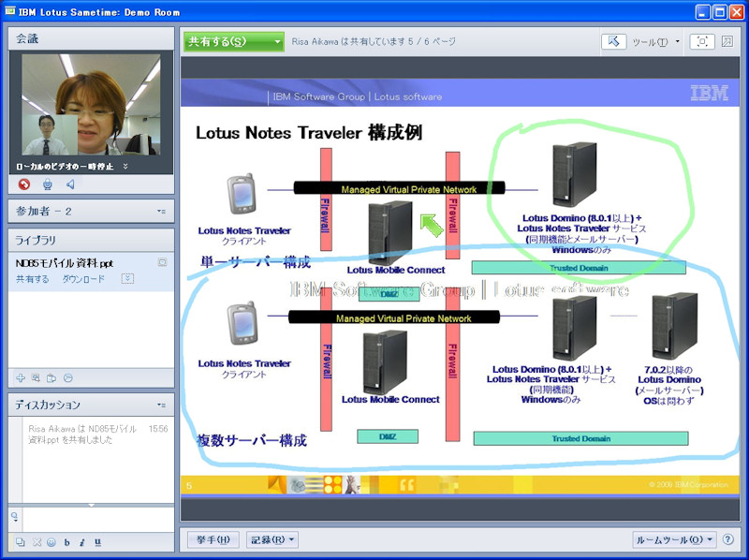749x560 pixels.
Task: Apply underline formatting in discussion area
Action: pyautogui.click(x=97, y=541)
